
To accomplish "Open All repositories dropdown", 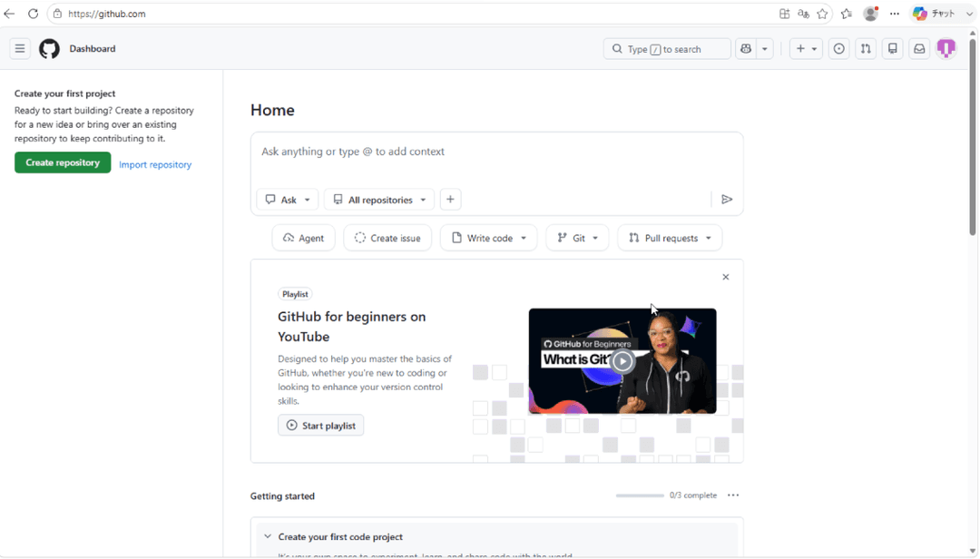I will point(379,200).
